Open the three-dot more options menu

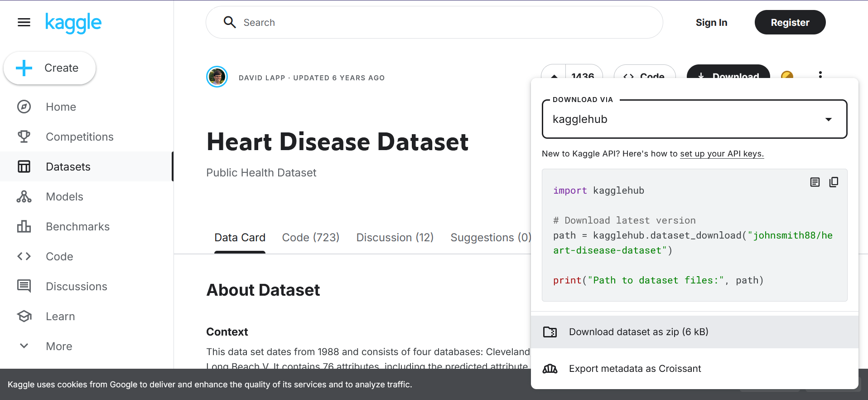point(820,74)
